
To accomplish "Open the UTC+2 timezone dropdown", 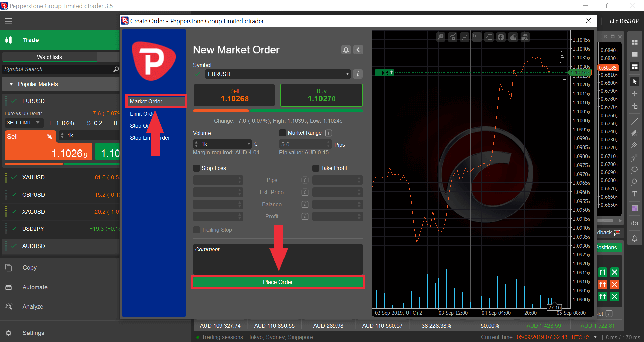I will click(595, 337).
